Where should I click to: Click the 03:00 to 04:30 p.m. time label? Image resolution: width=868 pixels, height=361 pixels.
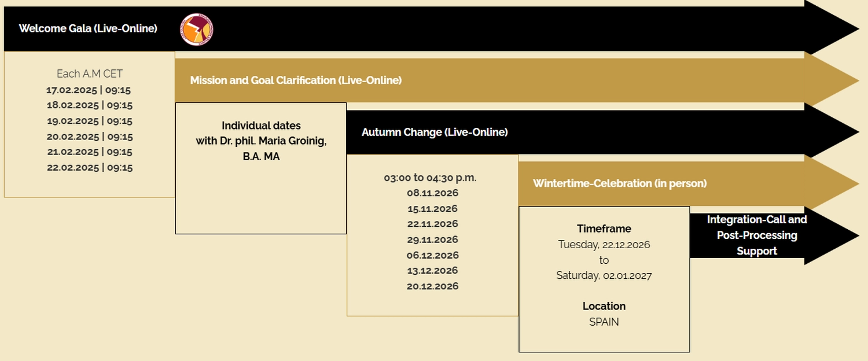[430, 178]
